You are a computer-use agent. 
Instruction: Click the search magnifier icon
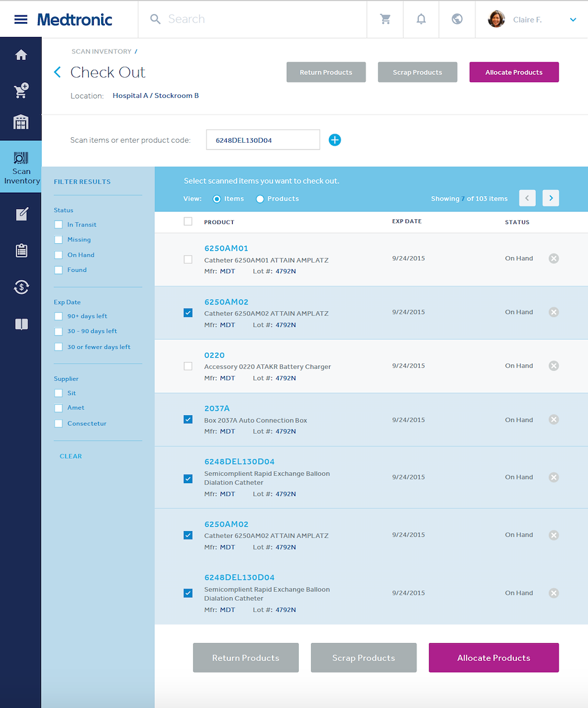point(155,19)
